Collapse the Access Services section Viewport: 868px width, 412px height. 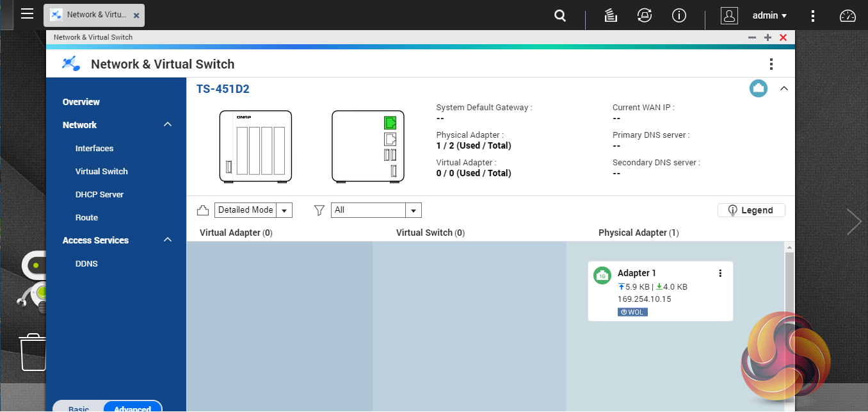click(x=168, y=240)
